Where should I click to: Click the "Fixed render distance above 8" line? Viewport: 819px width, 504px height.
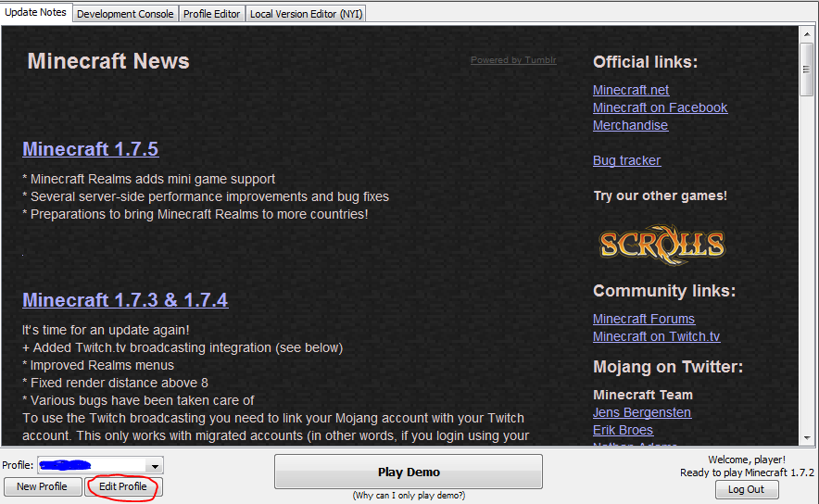116,384
